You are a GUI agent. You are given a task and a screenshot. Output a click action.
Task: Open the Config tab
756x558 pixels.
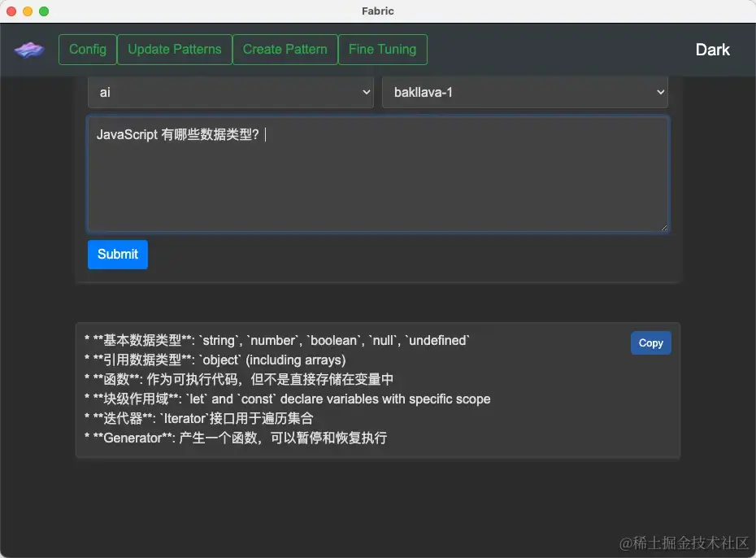coord(87,49)
